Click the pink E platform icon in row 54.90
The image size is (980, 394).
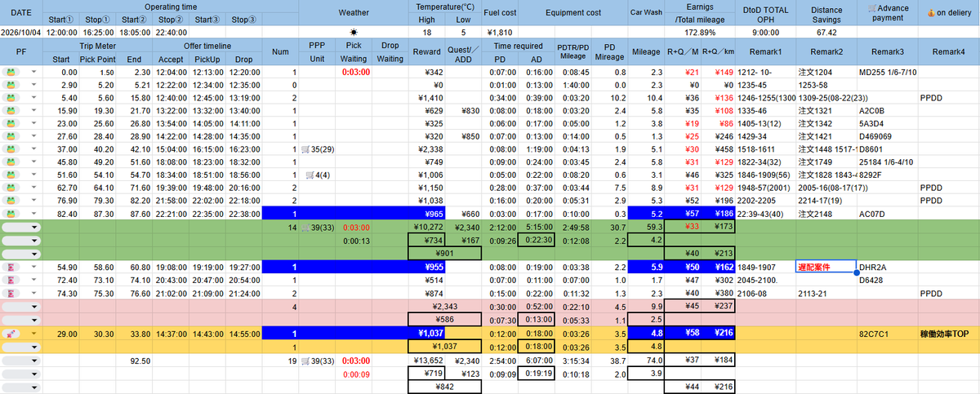point(12,266)
